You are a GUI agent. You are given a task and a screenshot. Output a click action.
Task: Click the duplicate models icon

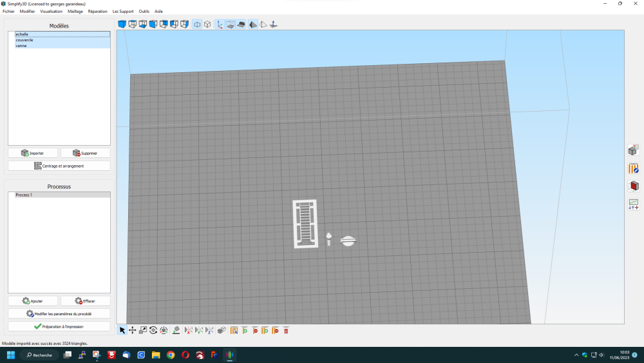[x=222, y=330]
